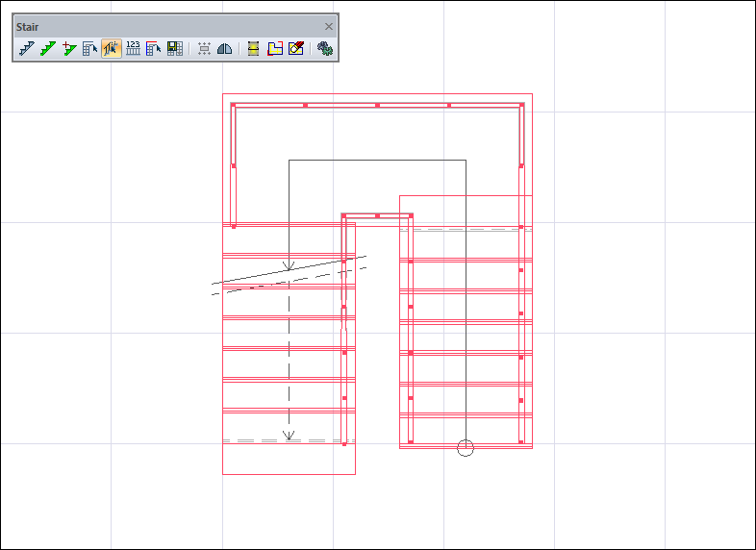Click the arrowhead at the bottom of the dashed walk line
The image size is (756, 550).
(x=289, y=436)
